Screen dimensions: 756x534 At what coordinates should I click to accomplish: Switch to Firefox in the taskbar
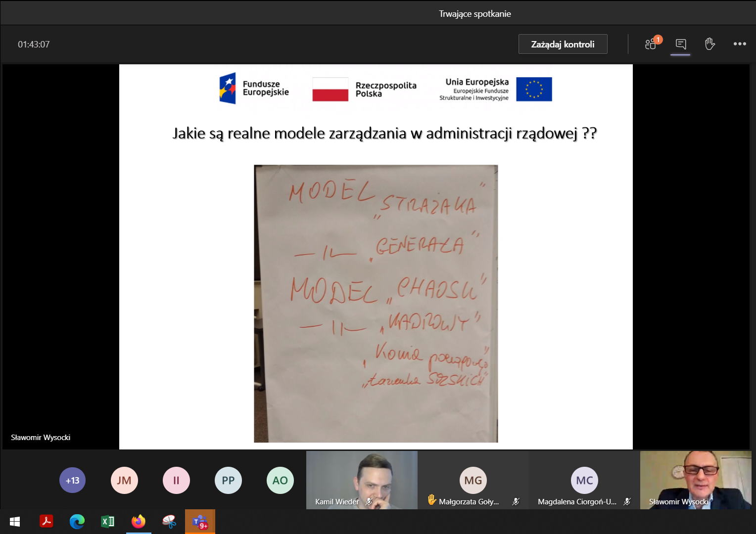click(x=139, y=522)
